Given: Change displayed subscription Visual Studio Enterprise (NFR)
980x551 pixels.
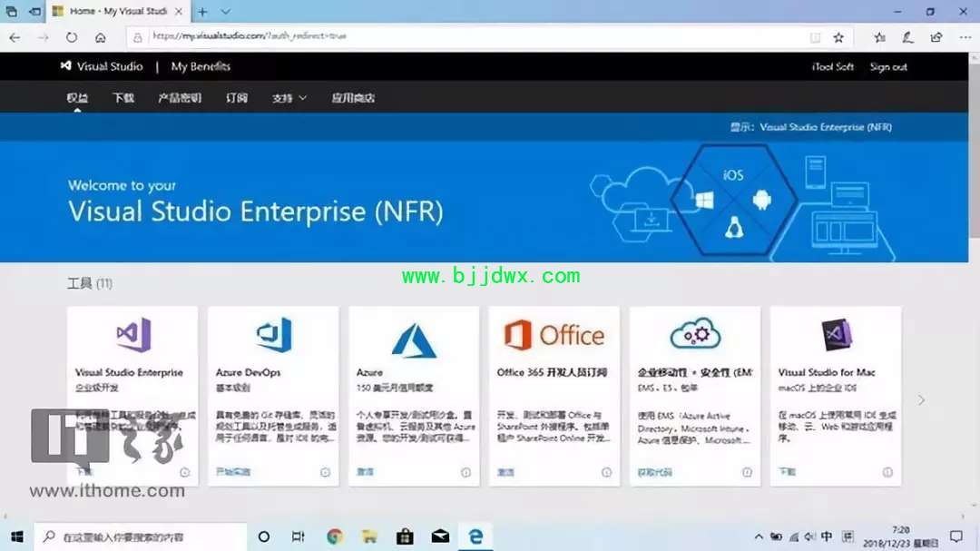Looking at the screenshot, I should (x=826, y=127).
